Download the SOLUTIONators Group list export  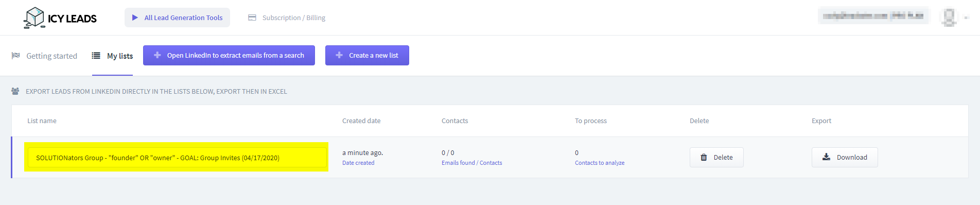[x=845, y=157]
